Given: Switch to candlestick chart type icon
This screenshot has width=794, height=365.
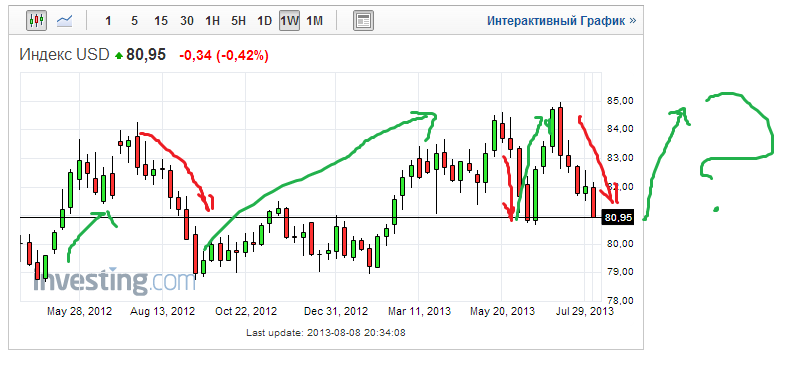Looking at the screenshot, I should pyautogui.click(x=36, y=21).
